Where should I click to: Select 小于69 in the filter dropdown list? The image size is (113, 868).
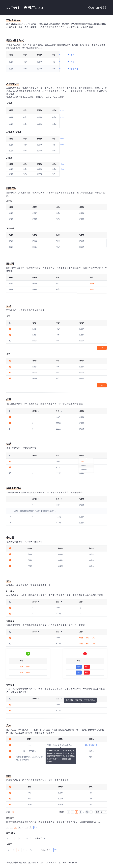pos(83,466)
